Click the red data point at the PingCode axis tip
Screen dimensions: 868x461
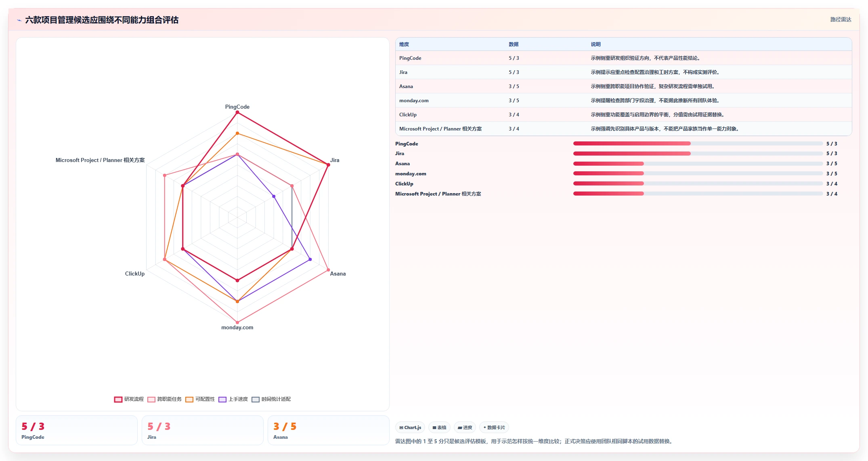point(237,112)
